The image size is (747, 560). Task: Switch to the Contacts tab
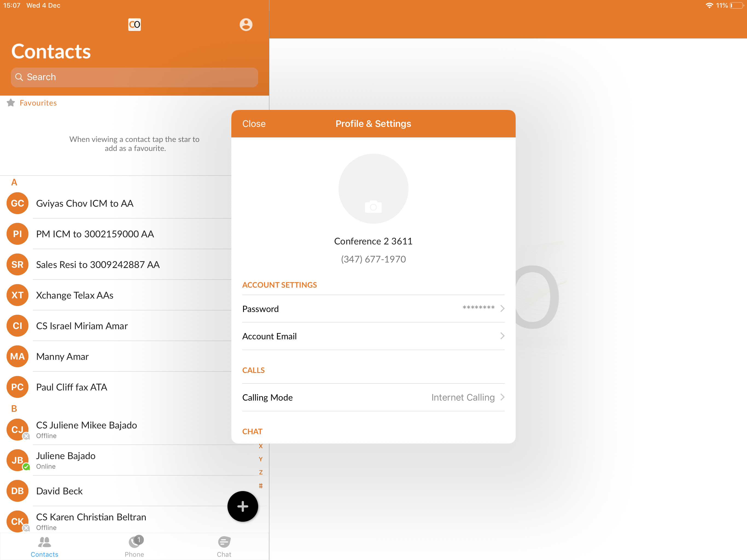[45, 547]
